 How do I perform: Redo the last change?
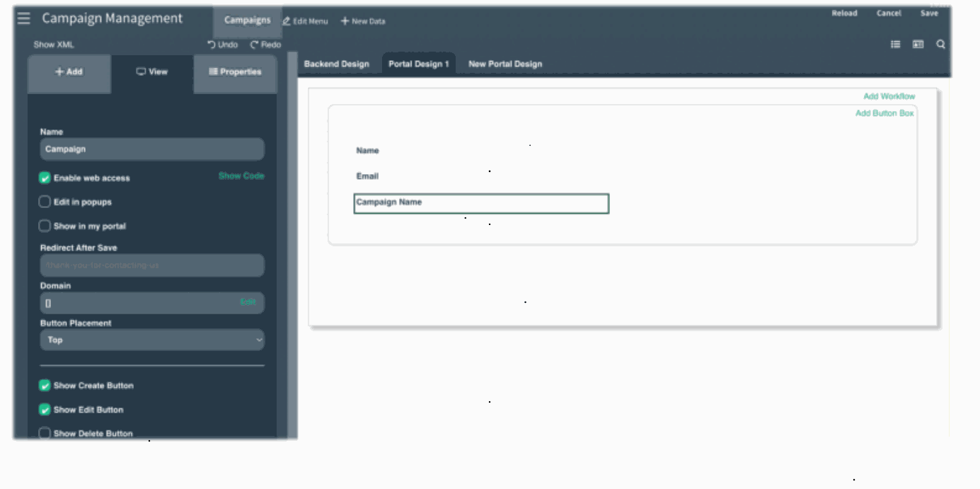point(265,45)
